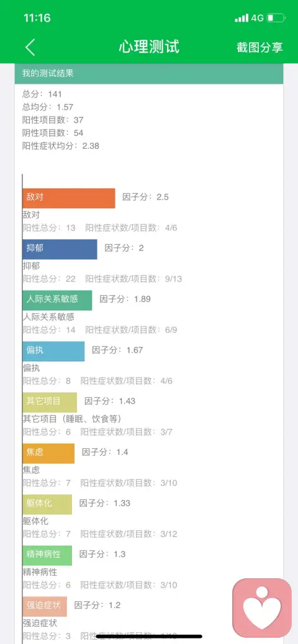Tap the 阳性症状均分: 2.38 line
The width and height of the screenshot is (298, 644).
(x=60, y=146)
